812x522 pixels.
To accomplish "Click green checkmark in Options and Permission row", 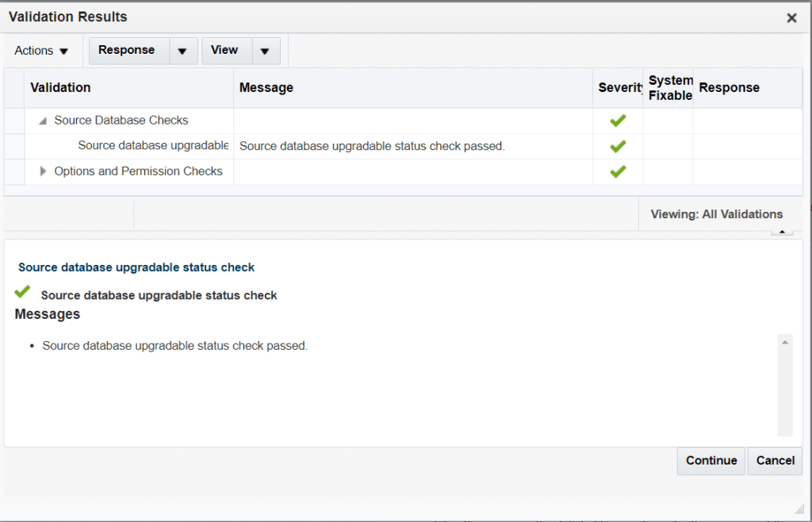I will point(618,171).
